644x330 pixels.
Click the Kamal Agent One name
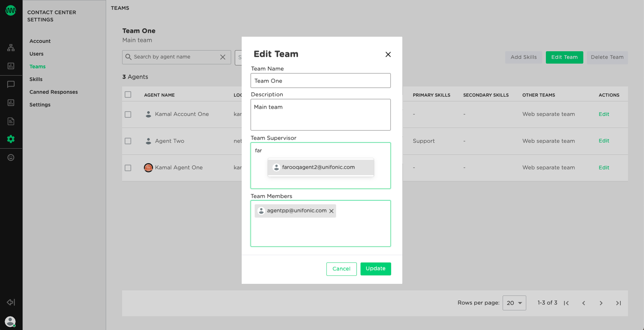[x=179, y=168]
